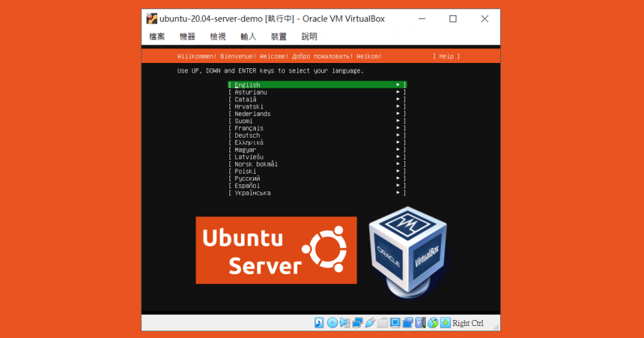644x338 pixels.
Task: Open the 說明 menu
Action: pyautogui.click(x=309, y=37)
